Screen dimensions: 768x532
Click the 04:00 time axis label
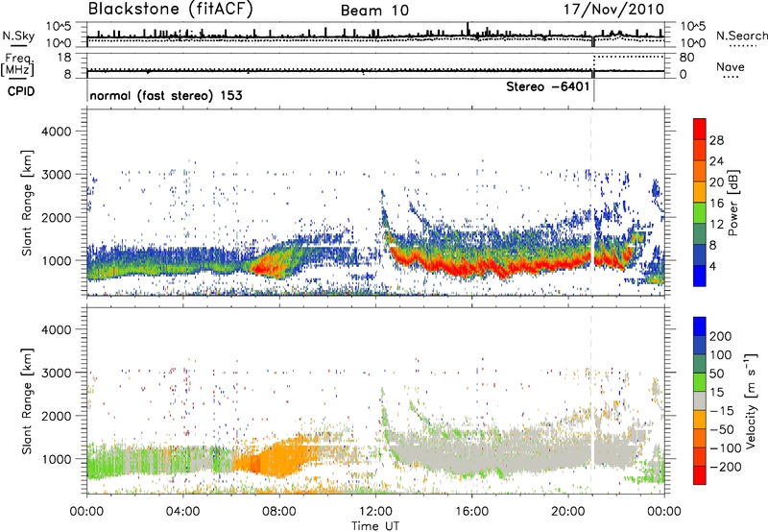182,512
